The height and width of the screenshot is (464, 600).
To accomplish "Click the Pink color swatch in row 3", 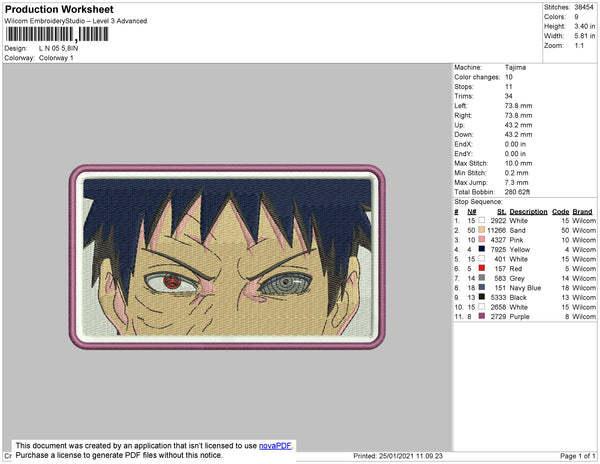I will click(482, 239).
